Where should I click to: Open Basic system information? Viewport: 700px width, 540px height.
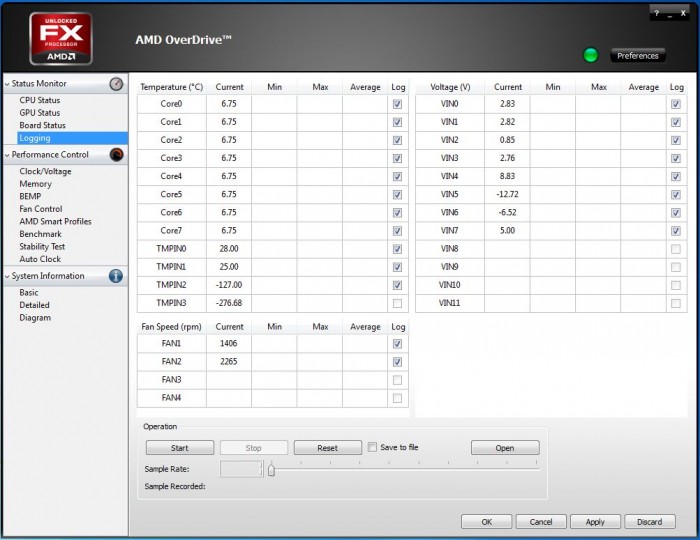[29, 292]
